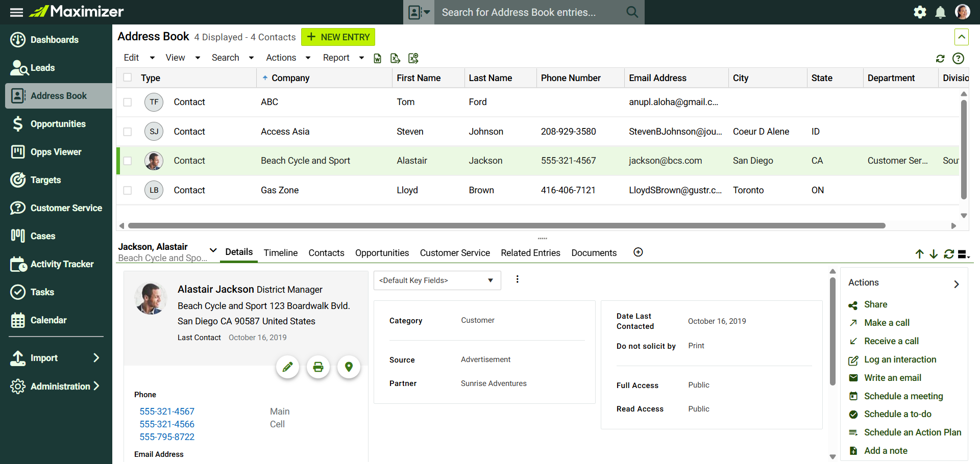Switch to the Documents tab
Image resolution: width=980 pixels, height=464 pixels.
[x=594, y=252]
